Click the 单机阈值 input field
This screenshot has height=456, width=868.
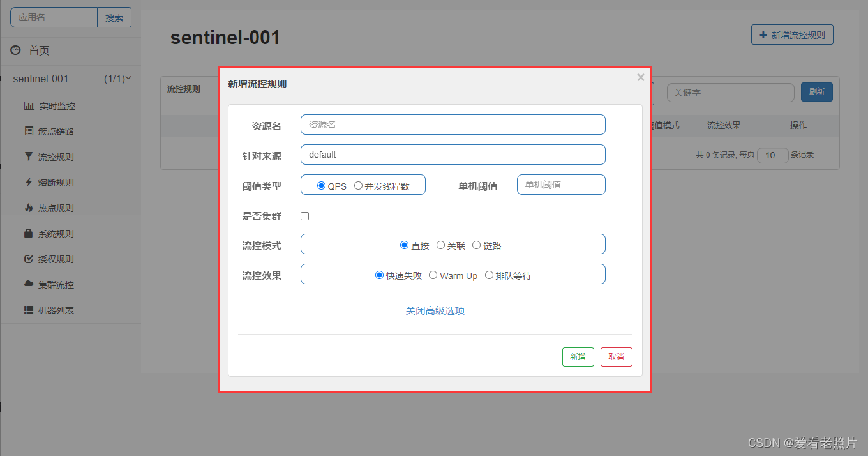coord(561,185)
